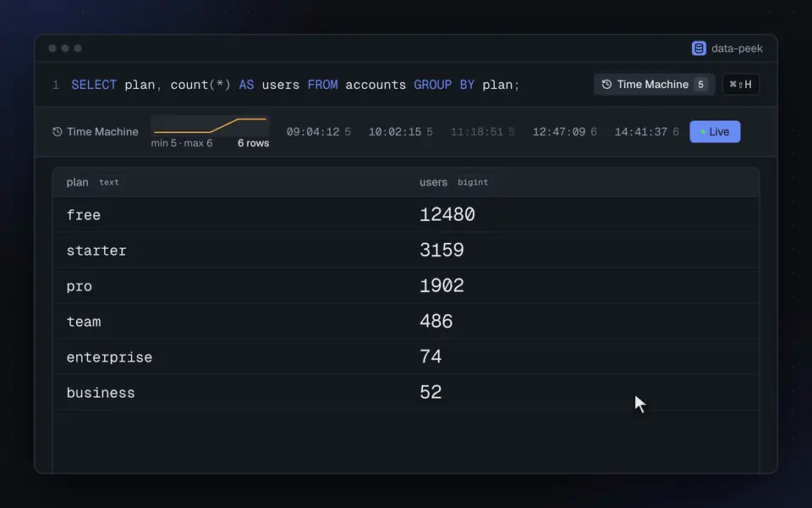Click the 'team' plan cell

[x=84, y=322]
